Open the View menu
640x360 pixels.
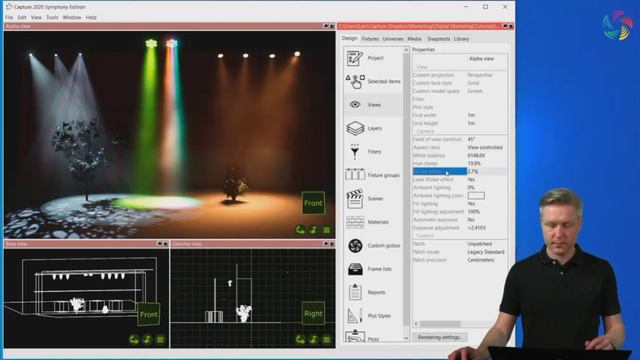[36, 18]
